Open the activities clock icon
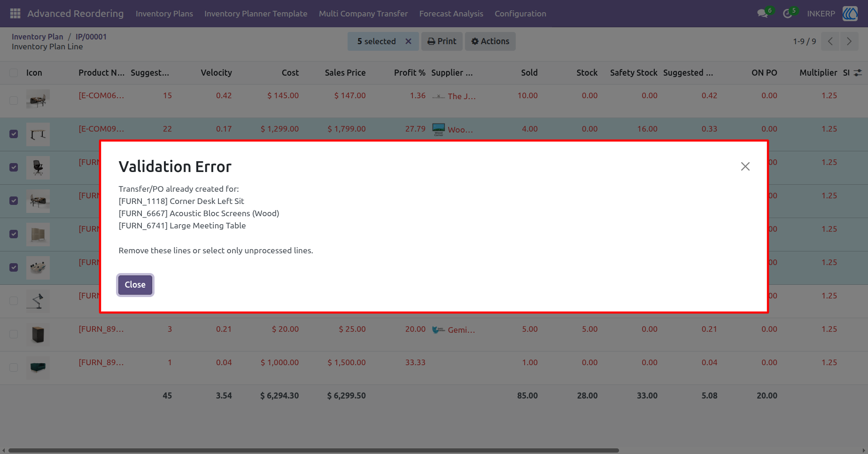This screenshot has height=454, width=868. [788, 14]
